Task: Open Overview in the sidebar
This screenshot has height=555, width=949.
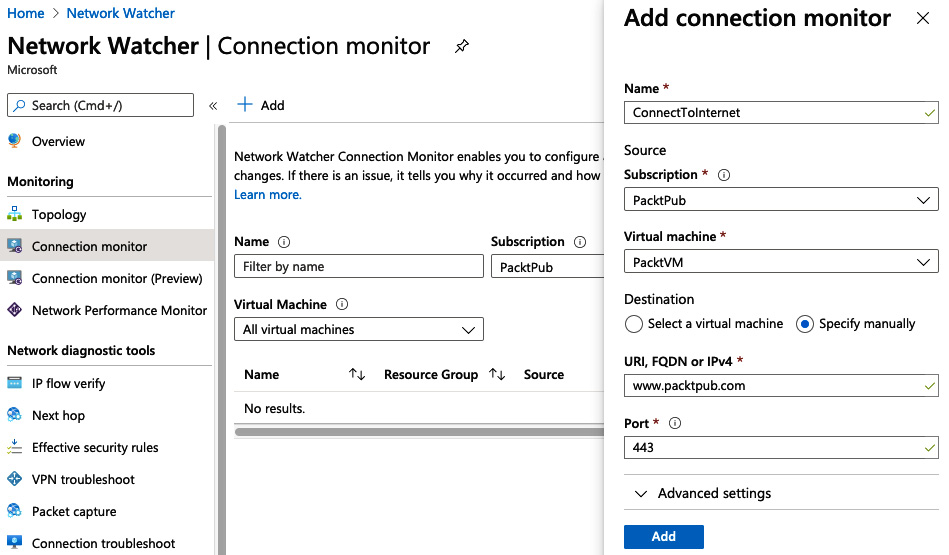Action: [58, 142]
